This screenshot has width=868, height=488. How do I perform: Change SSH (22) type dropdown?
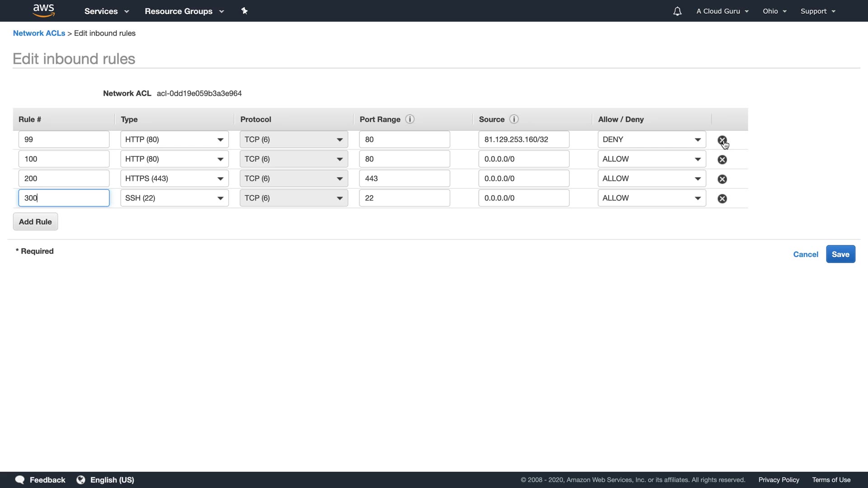174,198
